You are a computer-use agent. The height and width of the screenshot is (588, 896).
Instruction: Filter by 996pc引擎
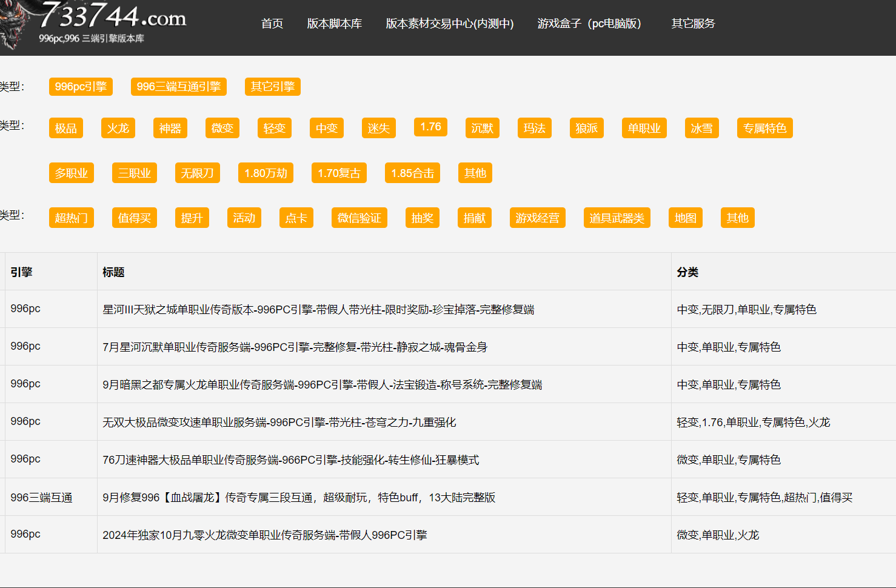[x=81, y=87]
